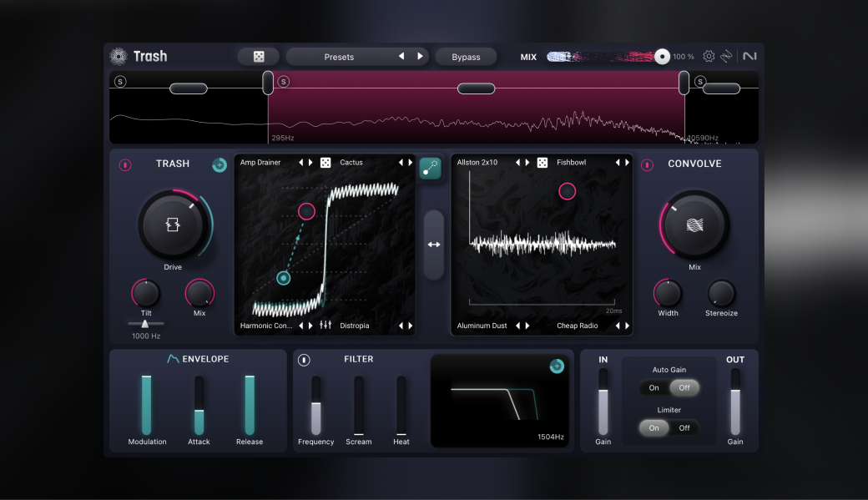
Task: Click the Drive knob
Action: pyautogui.click(x=173, y=225)
